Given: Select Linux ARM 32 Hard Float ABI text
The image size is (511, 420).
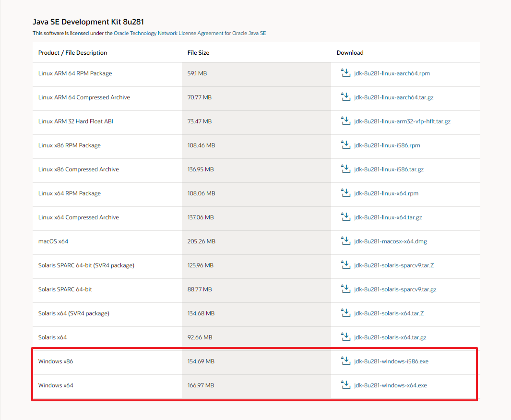Looking at the screenshot, I should (x=76, y=121).
